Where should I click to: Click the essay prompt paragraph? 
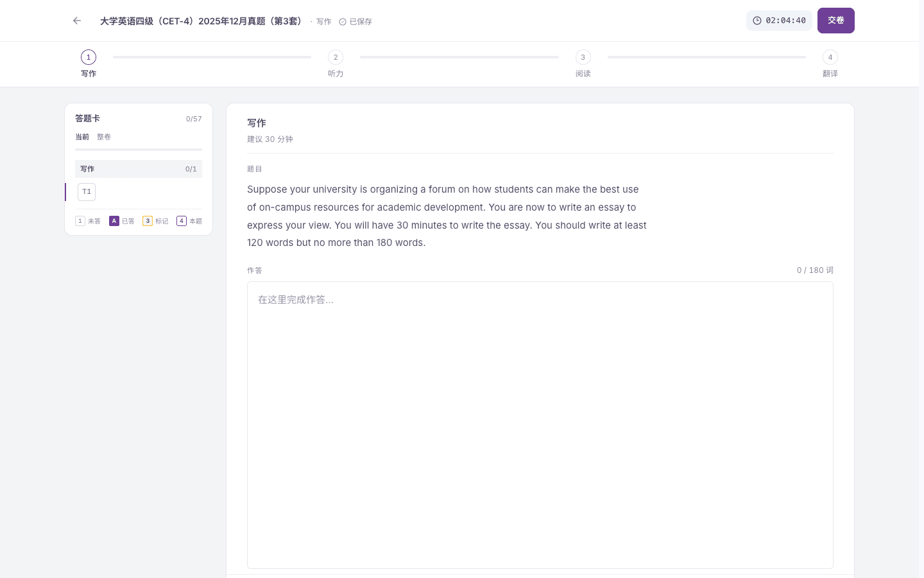[447, 216]
